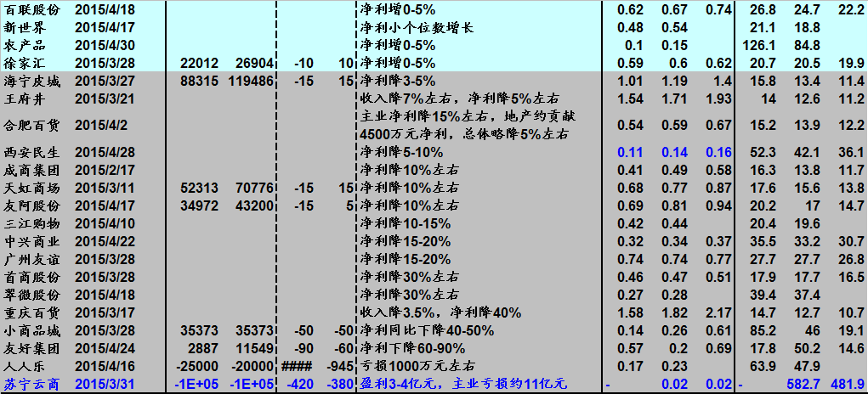Click the 翠微股份 company cell
Viewport: 868px width, 394px height.
[x=31, y=295]
